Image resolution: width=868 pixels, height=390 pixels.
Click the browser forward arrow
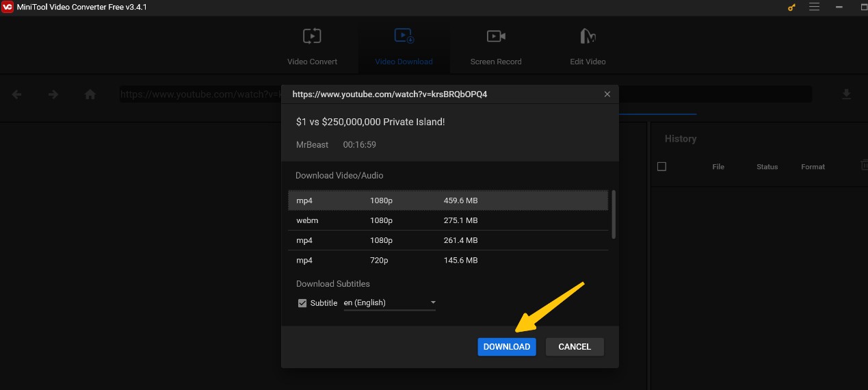tap(53, 94)
